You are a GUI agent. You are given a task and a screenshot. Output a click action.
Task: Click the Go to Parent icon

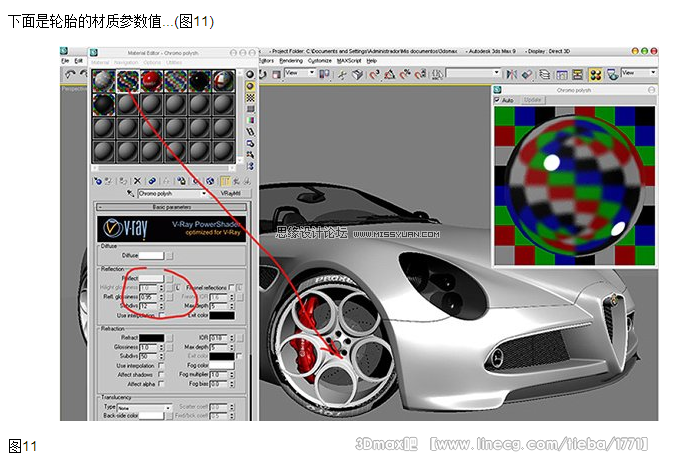coord(236,181)
